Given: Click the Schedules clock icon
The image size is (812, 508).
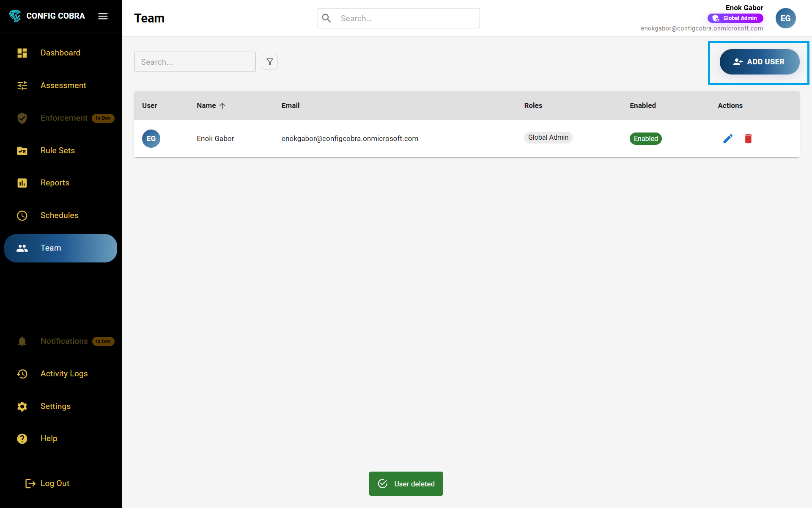Looking at the screenshot, I should pos(22,215).
